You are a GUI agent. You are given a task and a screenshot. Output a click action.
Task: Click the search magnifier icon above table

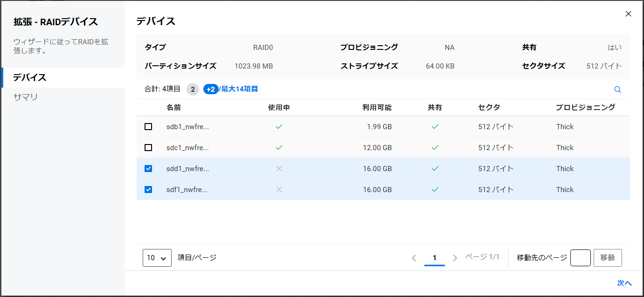[617, 90]
